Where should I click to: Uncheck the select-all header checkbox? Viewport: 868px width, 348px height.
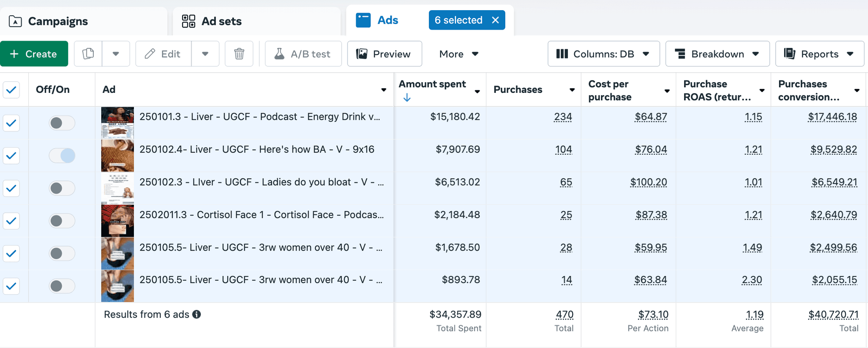pos(11,90)
